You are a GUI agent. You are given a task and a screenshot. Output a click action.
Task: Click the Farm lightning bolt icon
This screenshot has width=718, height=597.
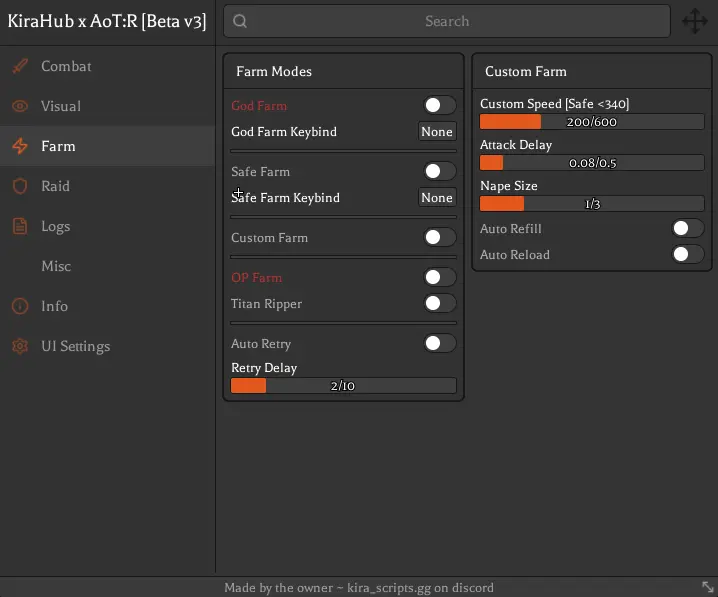point(20,146)
